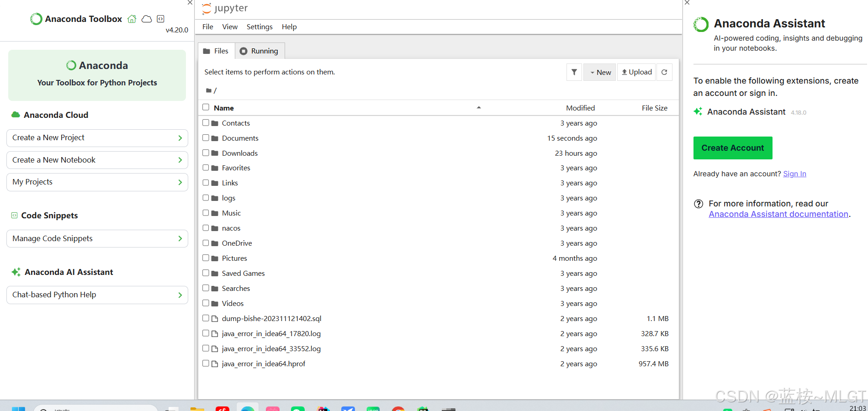Click the file icon of java_error_in_idea64.hprof
Viewport: 868px width, 411px height.
click(215, 364)
